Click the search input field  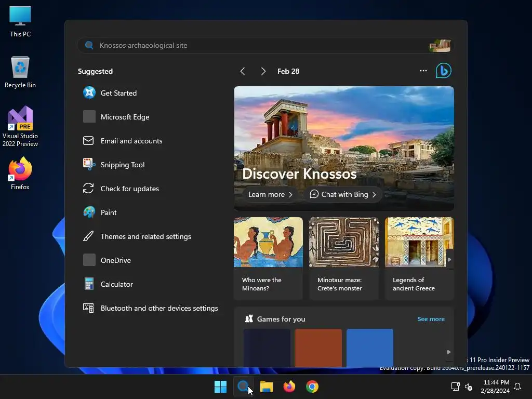pyautogui.click(x=265, y=45)
